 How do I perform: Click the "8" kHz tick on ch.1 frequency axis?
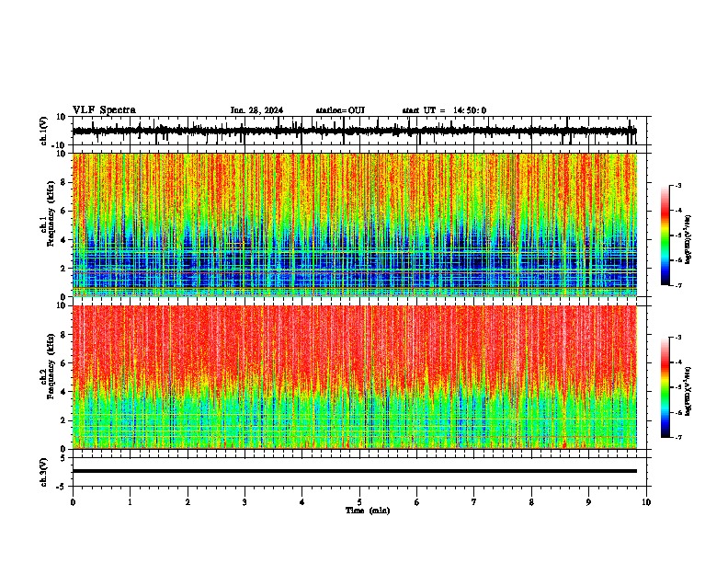(x=64, y=182)
